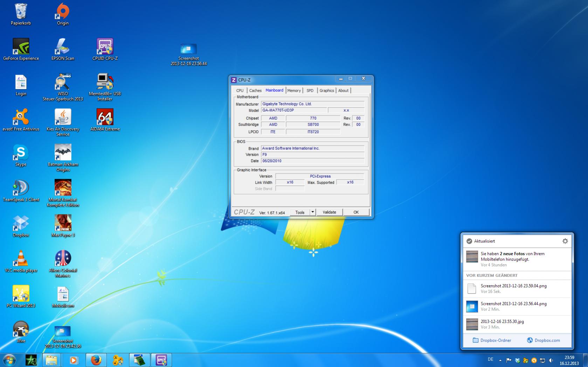Select Aliens Colonial Marines shortcut
Viewport: 588px width, 367px height.
63,264
